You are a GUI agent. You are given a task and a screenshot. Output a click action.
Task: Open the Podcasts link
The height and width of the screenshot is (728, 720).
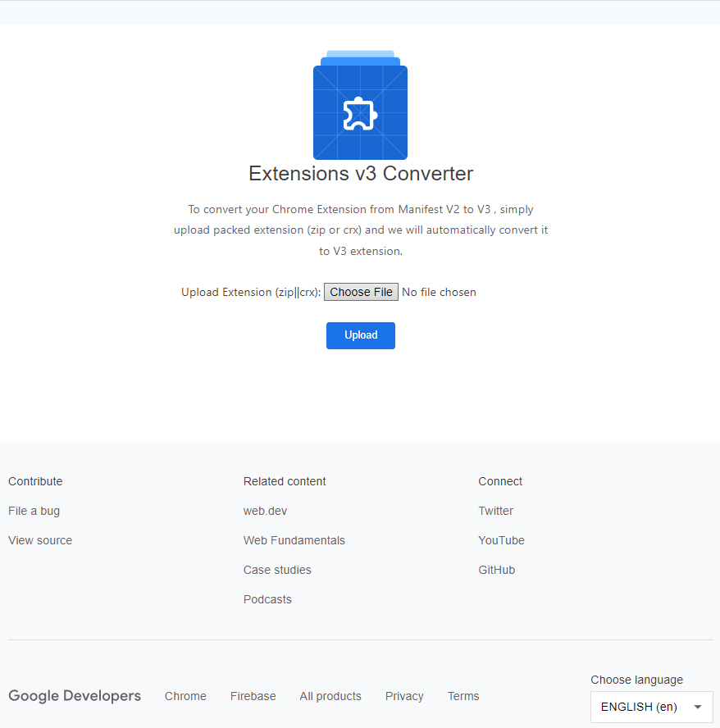[267, 599]
